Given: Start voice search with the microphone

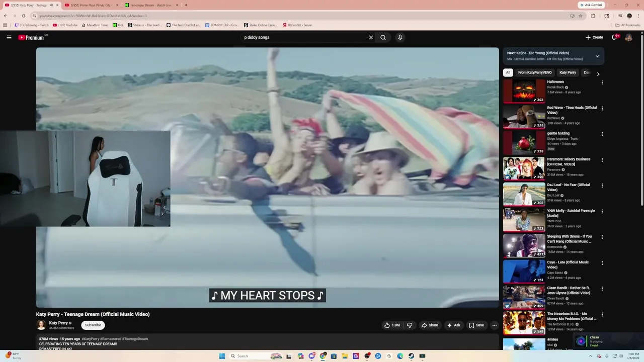Looking at the screenshot, I should 400,37.
